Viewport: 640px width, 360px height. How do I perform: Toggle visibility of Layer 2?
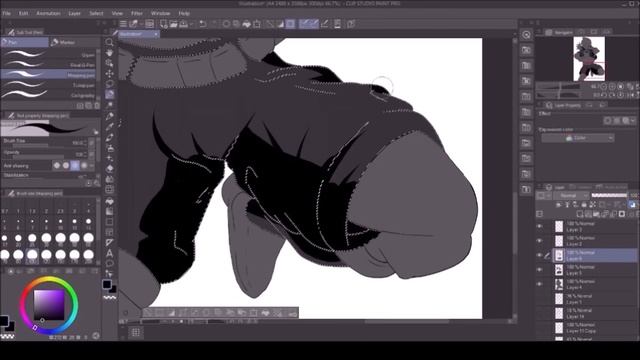click(540, 241)
